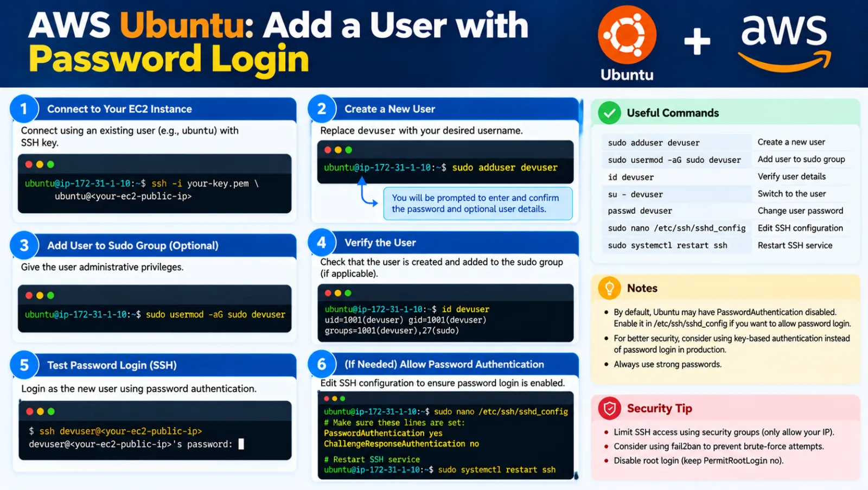Click the orange Ubuntu logo circle

coord(627,35)
